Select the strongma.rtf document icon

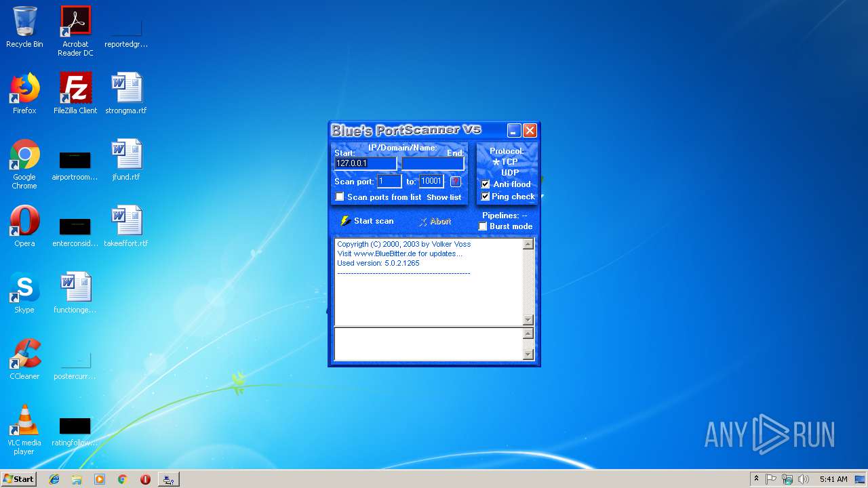click(126, 94)
